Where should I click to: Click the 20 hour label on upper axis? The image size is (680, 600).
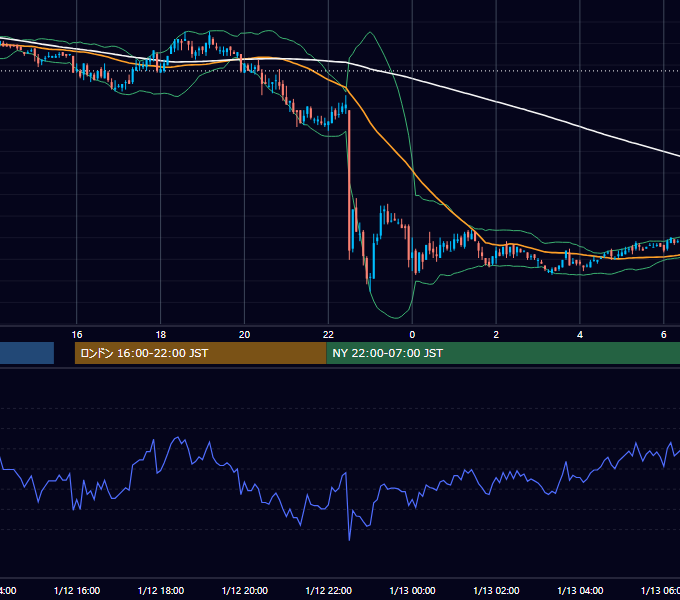click(x=245, y=335)
